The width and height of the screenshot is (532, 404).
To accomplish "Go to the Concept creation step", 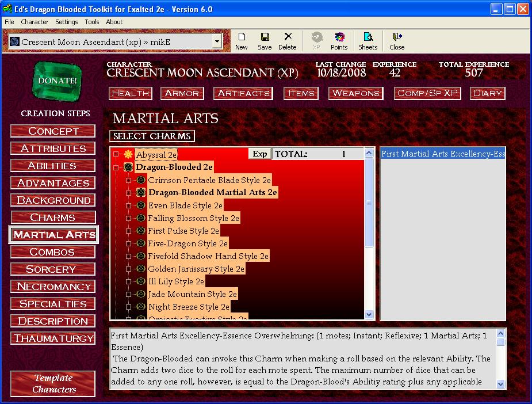I will point(53,131).
